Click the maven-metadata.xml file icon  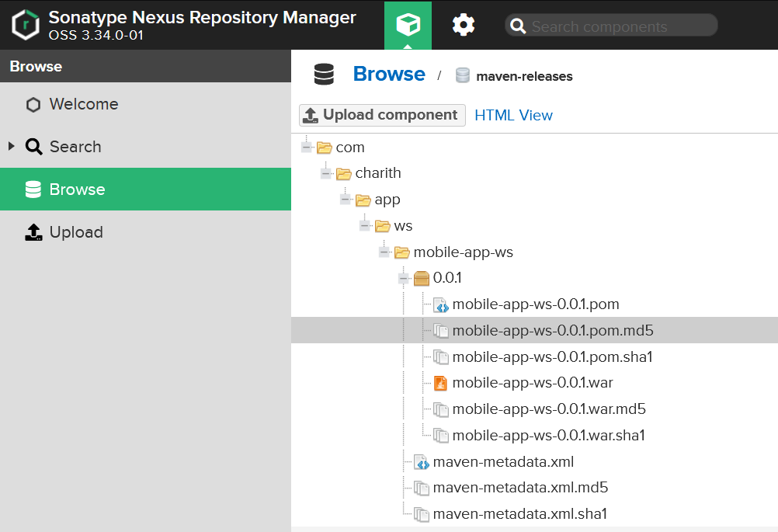(422, 463)
